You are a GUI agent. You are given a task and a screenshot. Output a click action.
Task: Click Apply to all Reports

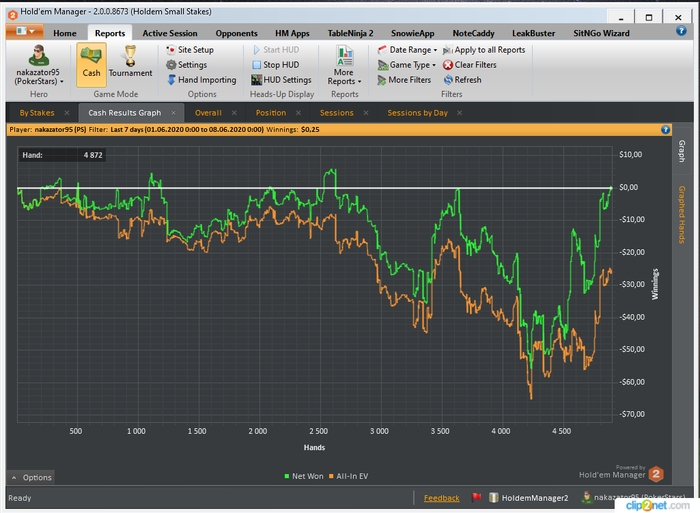[x=484, y=50]
